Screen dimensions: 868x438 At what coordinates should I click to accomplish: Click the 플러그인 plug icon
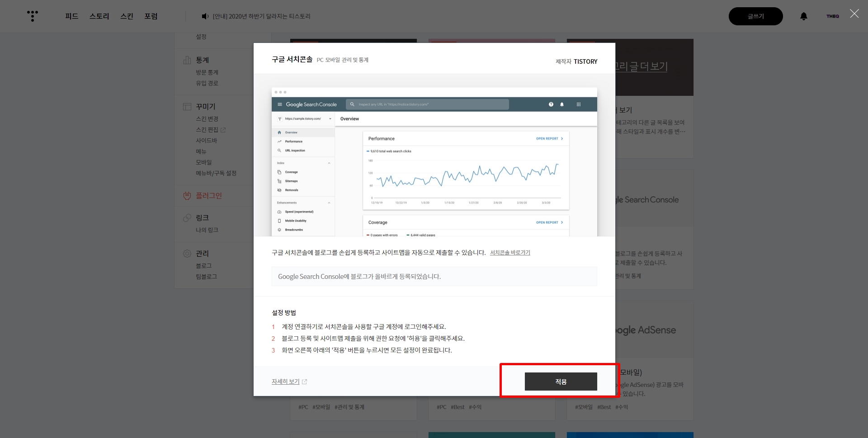coord(187,196)
